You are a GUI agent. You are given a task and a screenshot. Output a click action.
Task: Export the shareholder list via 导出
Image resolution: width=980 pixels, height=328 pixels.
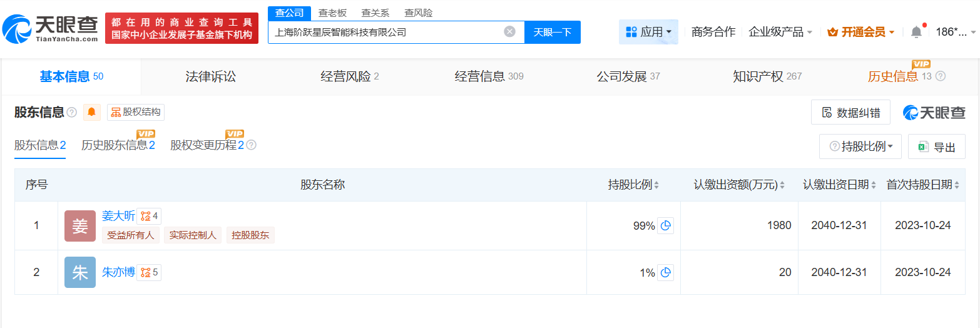click(937, 147)
